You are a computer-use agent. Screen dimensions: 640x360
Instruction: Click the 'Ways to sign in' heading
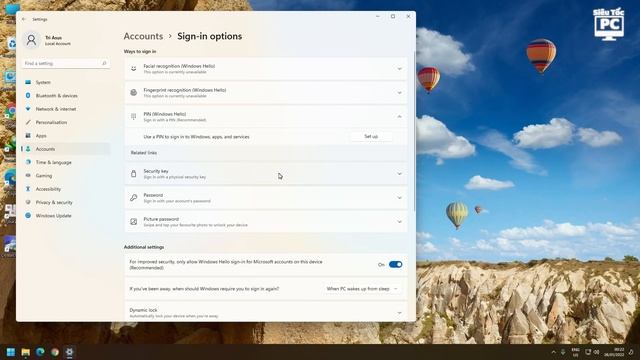140,51
